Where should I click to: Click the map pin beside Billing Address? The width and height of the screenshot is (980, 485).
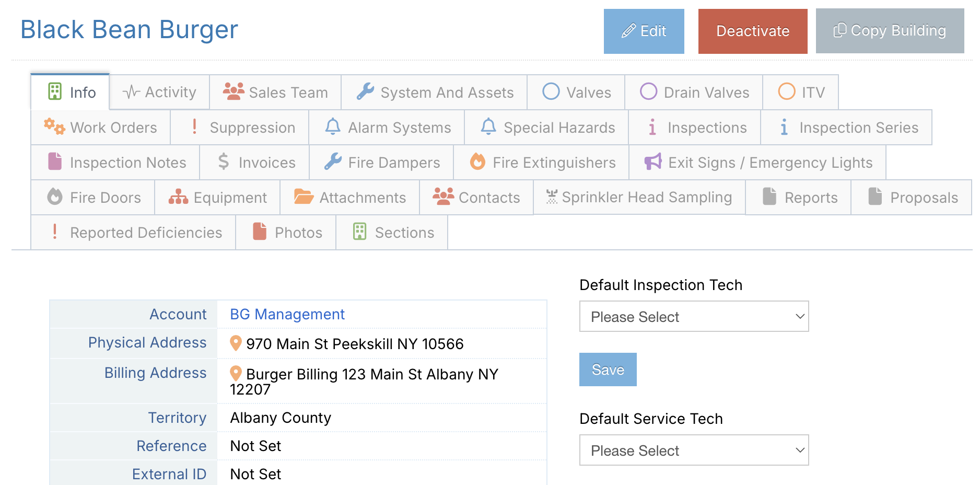click(x=236, y=374)
